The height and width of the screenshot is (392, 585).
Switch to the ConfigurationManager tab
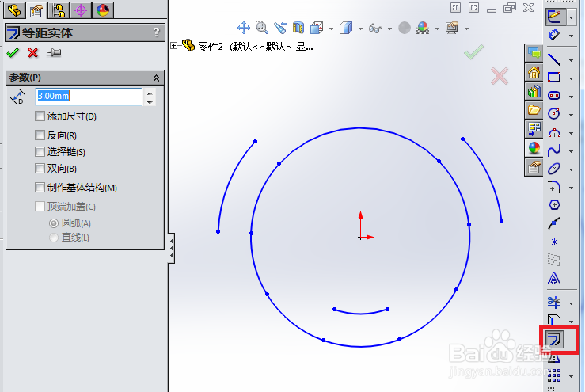coord(59,10)
